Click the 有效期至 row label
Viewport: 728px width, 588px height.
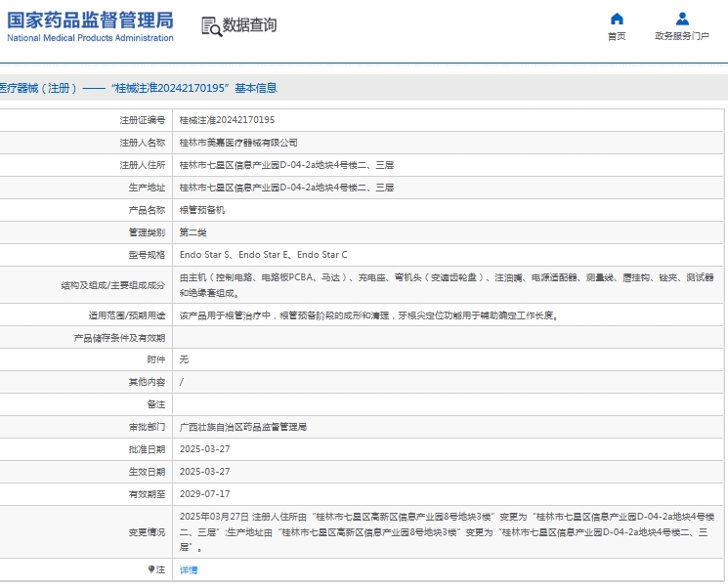point(147,494)
